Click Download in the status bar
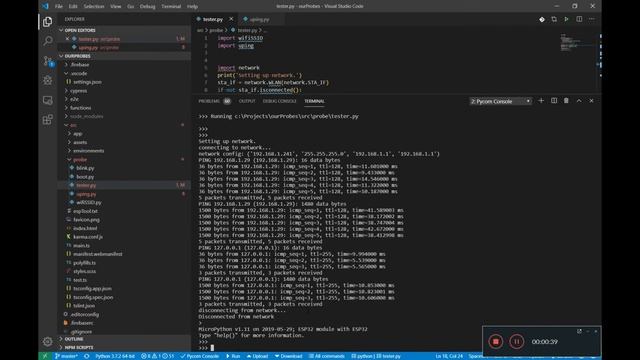The width and height of the screenshot is (640, 360). point(288,356)
